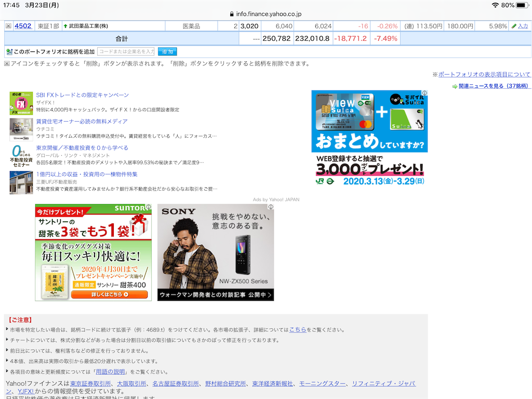Open stock code 4502 link

click(23, 26)
